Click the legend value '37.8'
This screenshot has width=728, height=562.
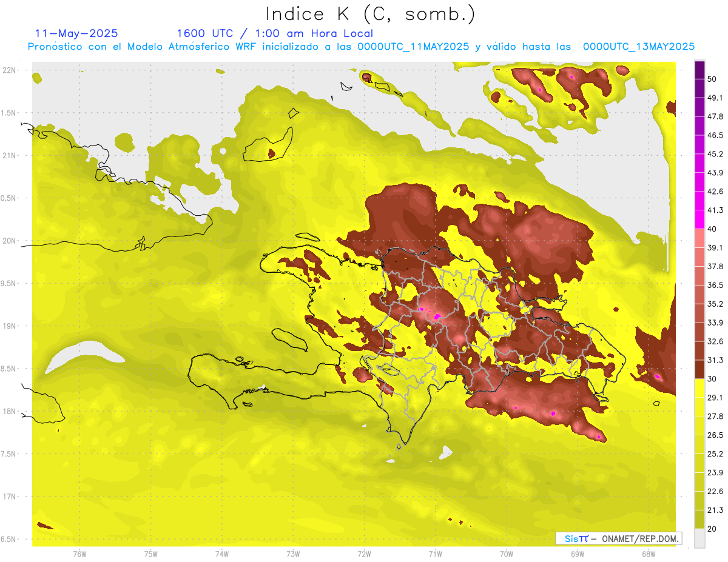tap(715, 266)
